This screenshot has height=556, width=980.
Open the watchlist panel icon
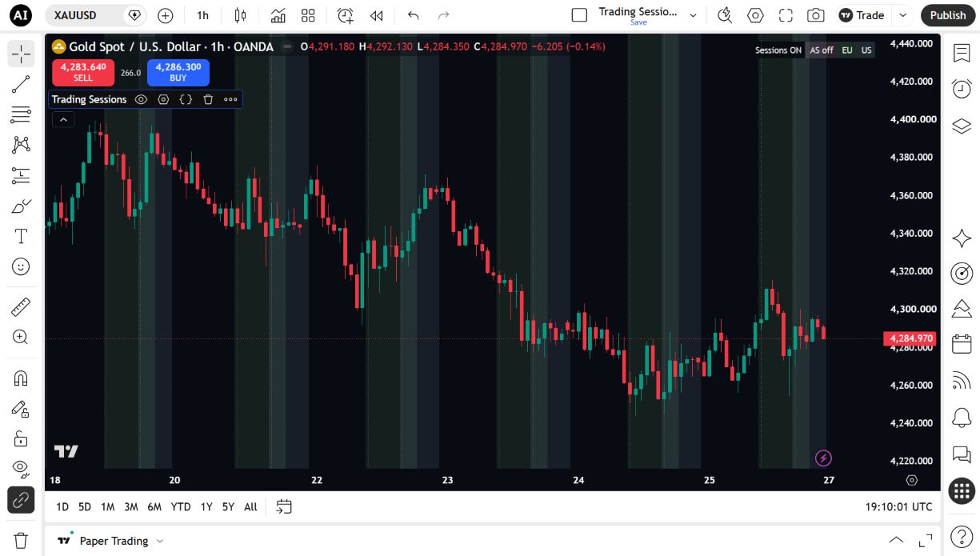(962, 54)
